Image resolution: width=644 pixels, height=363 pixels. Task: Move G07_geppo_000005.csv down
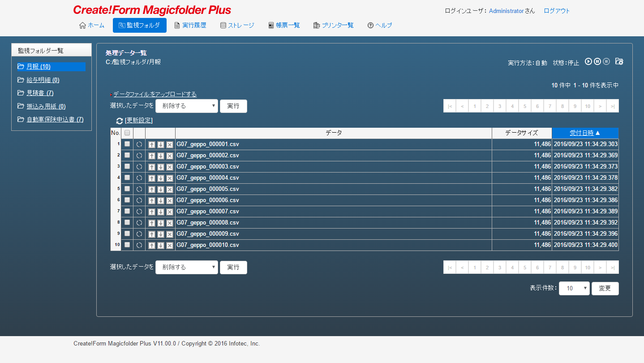(x=161, y=189)
